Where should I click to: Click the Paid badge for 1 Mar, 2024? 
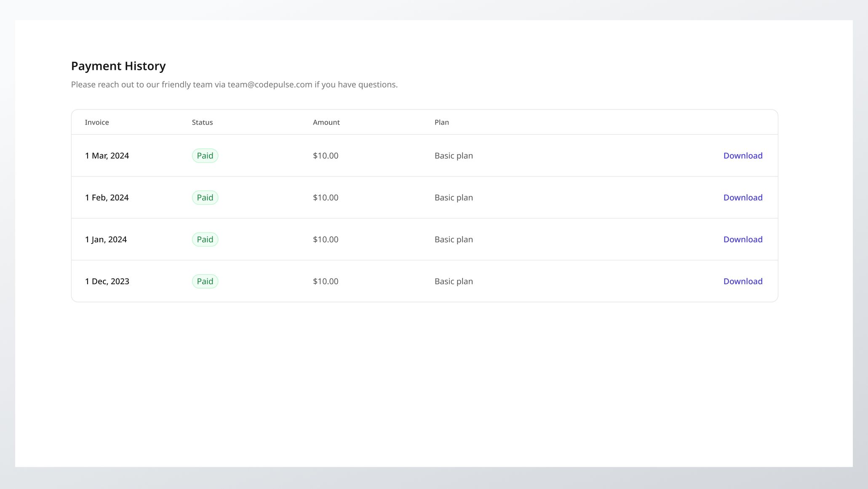click(205, 155)
